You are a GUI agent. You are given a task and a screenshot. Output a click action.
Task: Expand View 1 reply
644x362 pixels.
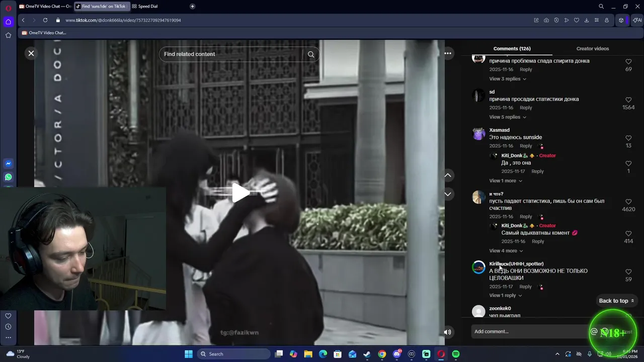tap(506, 296)
